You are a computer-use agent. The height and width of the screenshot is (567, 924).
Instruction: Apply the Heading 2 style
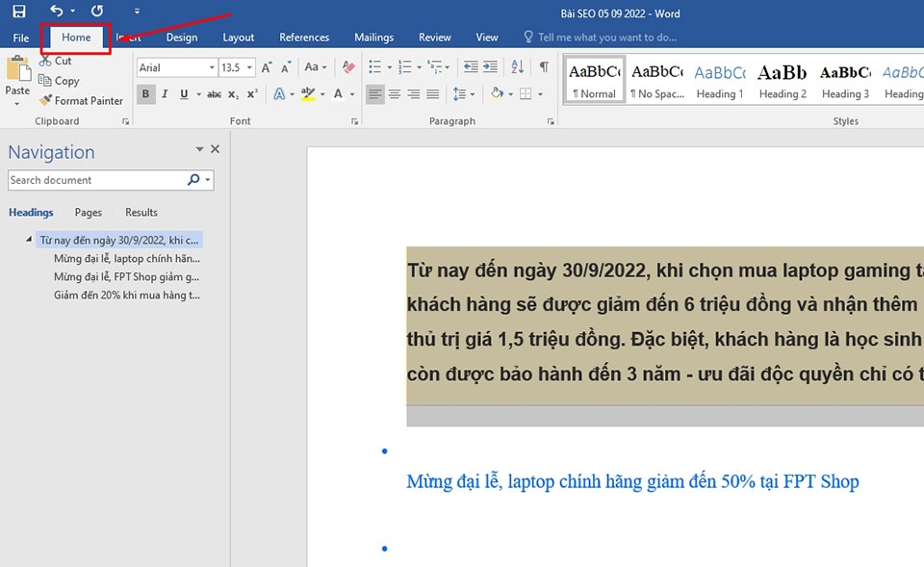[783, 80]
